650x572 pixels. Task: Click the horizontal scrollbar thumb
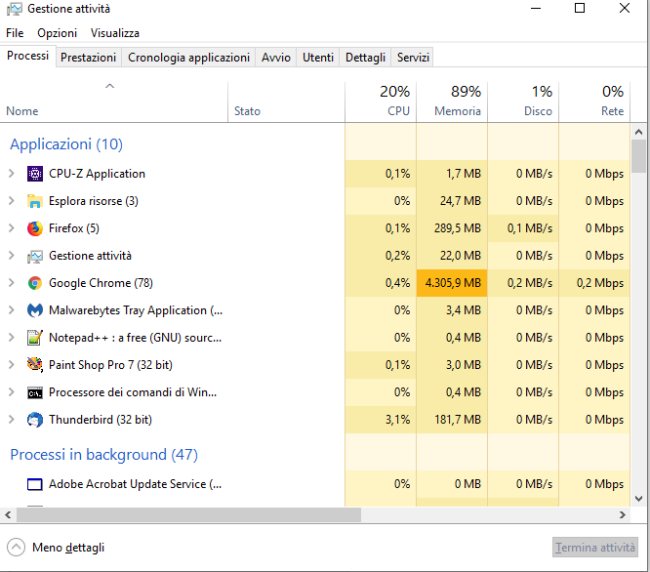click(x=189, y=515)
